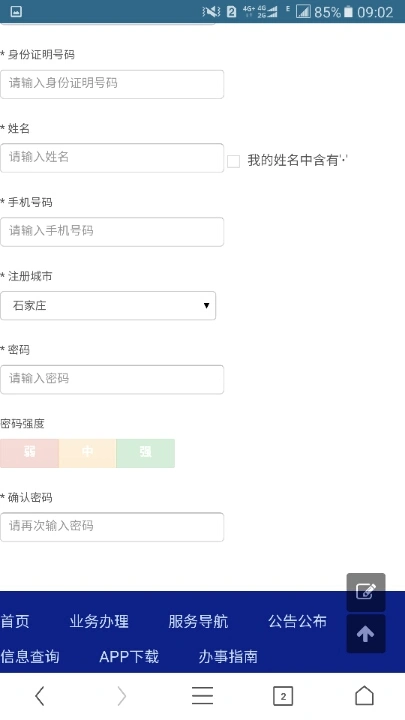The height and width of the screenshot is (720, 405).
Task: Open 业务办理 menu item
Action: (99, 621)
